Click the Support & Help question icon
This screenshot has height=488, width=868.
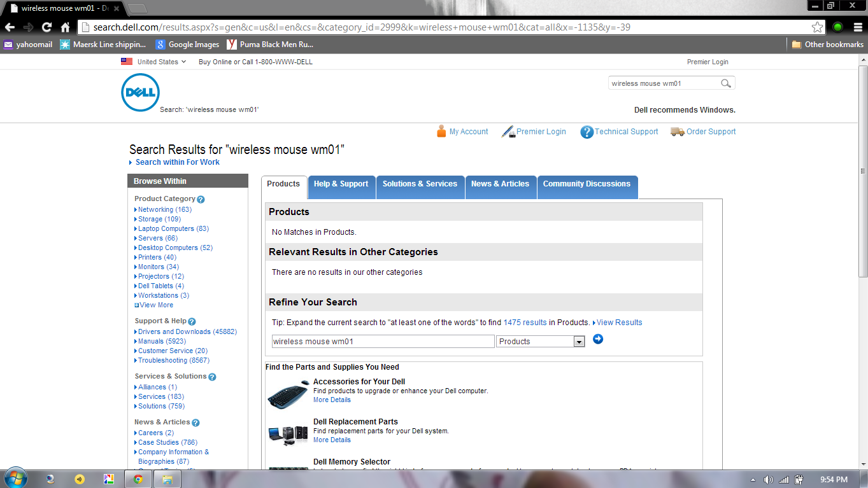pyautogui.click(x=192, y=321)
